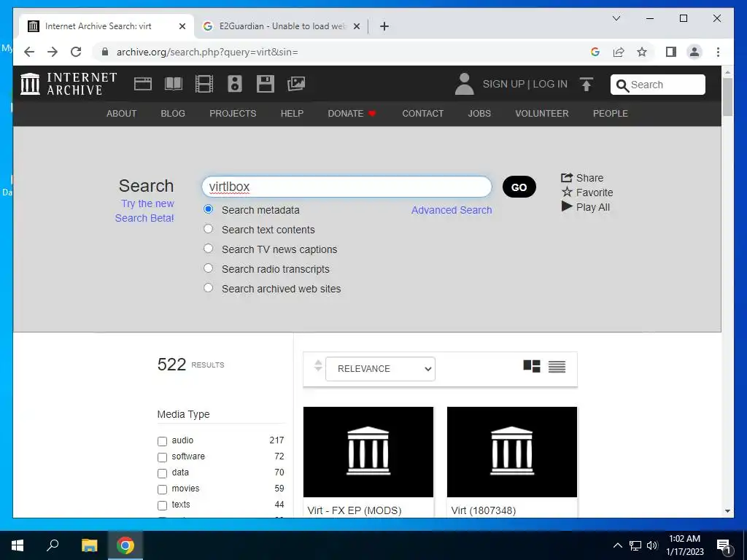The width and height of the screenshot is (747, 560).
Task: Open the Audio speaker icon
Action: click(x=234, y=84)
